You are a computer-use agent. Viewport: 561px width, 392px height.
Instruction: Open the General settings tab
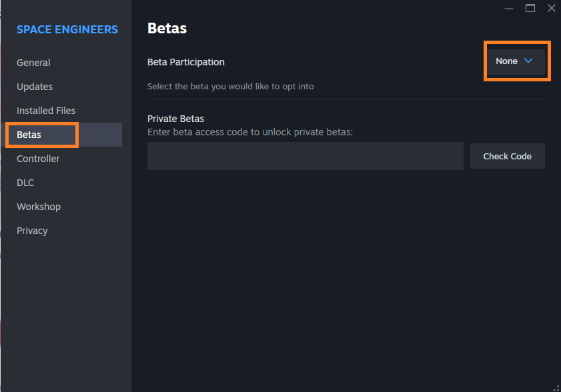click(x=33, y=63)
